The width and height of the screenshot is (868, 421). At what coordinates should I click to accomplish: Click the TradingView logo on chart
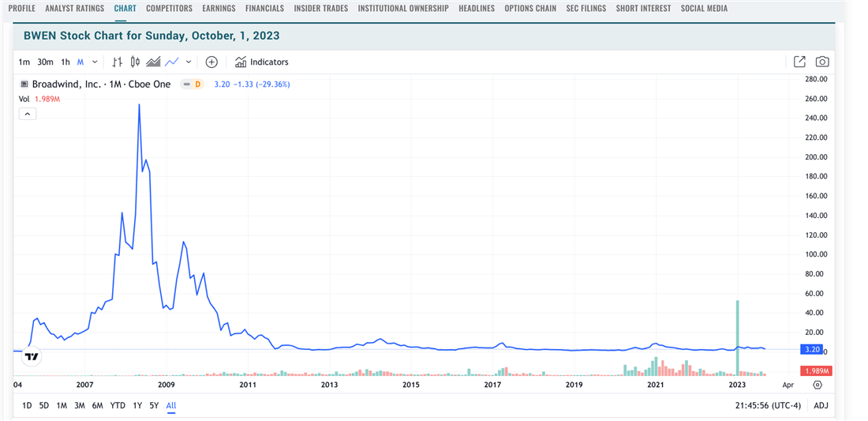tap(31, 357)
